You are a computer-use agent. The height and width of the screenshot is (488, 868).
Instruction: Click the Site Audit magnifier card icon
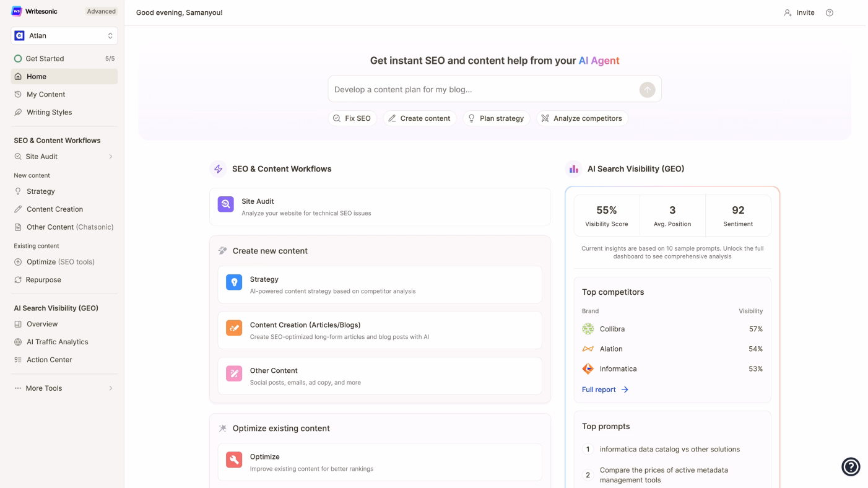(x=226, y=204)
